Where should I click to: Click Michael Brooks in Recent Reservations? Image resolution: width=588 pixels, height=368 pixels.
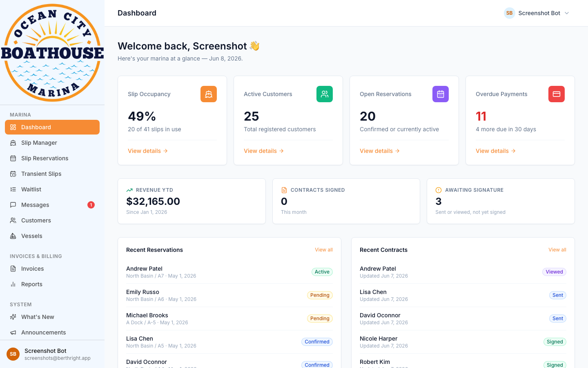click(x=147, y=315)
